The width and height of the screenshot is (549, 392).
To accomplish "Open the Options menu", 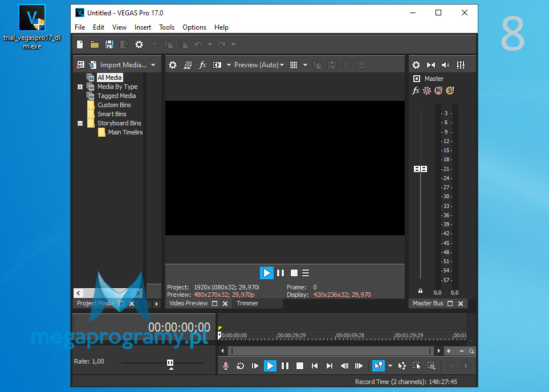I will click(194, 27).
